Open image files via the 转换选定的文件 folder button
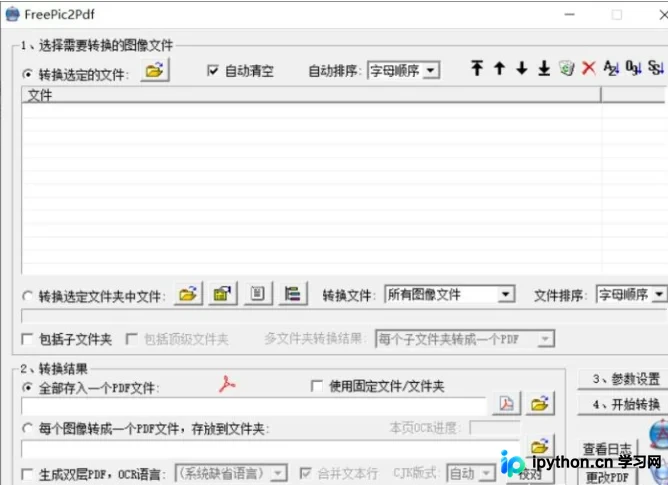This screenshot has width=668, height=485. 155,70
